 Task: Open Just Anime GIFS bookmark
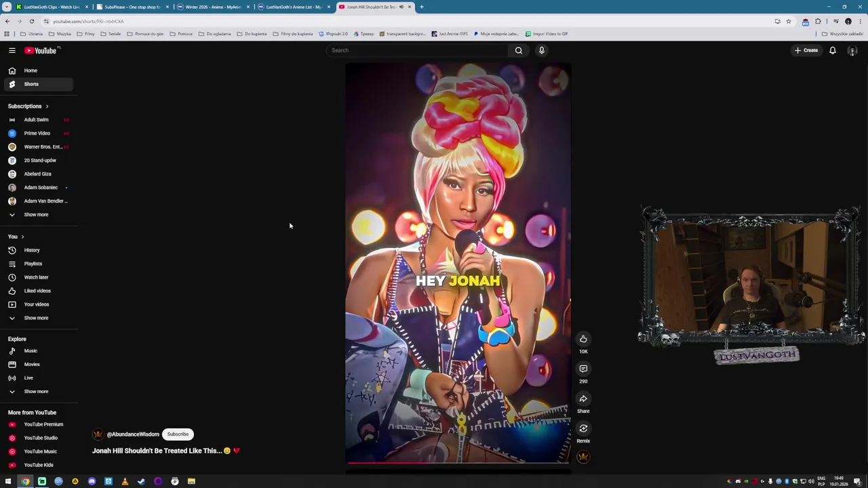pyautogui.click(x=450, y=34)
